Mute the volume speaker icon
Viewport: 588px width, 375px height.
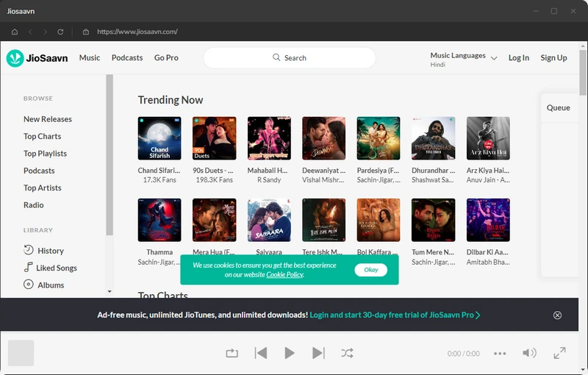click(x=529, y=353)
